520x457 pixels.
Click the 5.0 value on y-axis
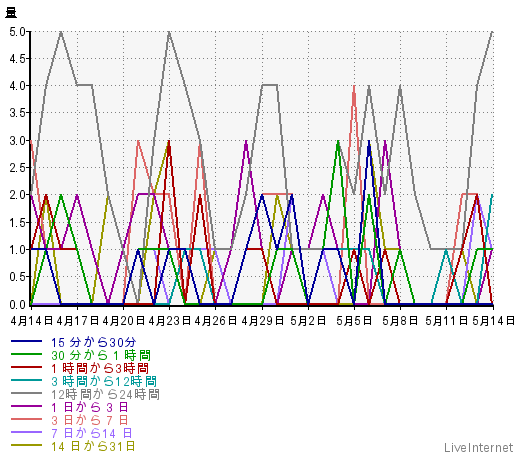(x=17, y=32)
